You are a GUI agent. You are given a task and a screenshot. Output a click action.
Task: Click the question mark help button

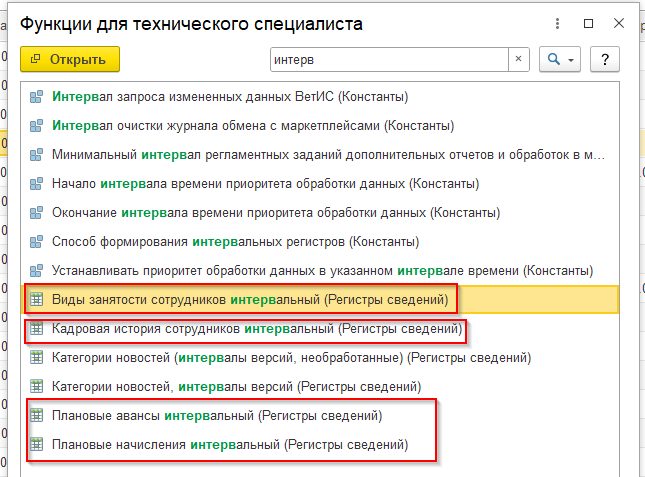click(605, 60)
